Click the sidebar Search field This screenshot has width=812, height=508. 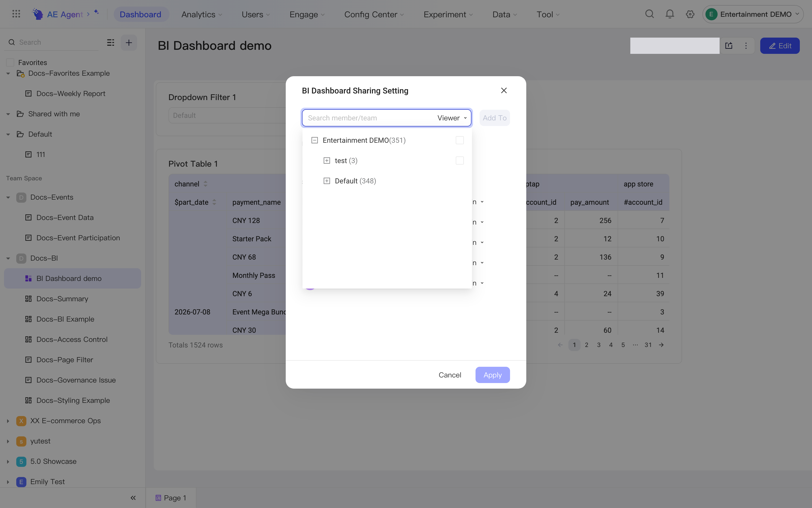(52, 42)
